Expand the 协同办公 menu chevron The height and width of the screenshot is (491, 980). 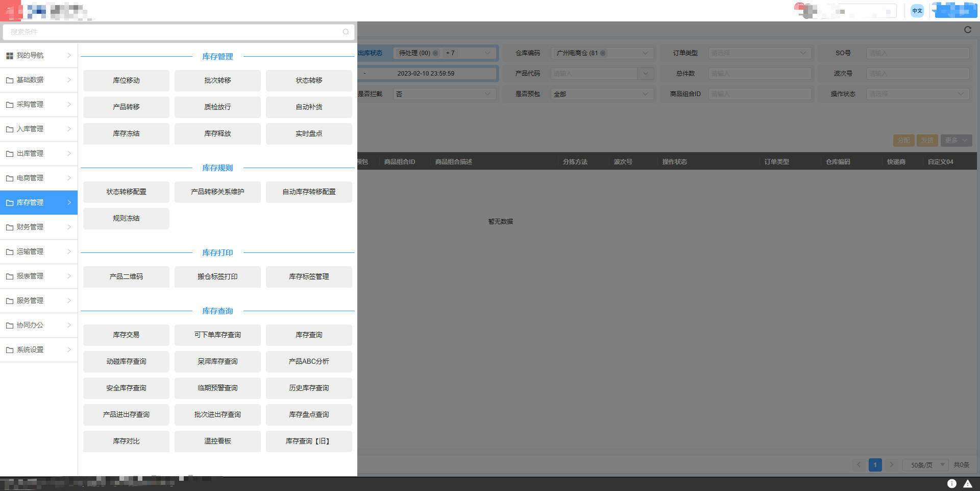tap(69, 325)
